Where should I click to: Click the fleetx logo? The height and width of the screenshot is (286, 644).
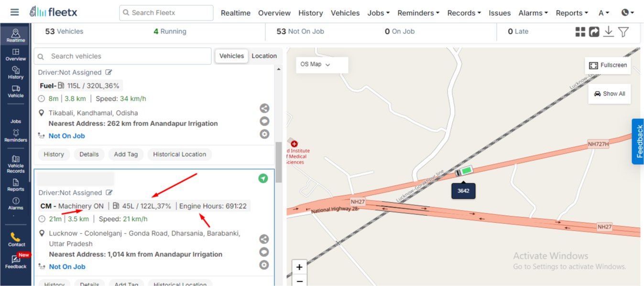(53, 12)
